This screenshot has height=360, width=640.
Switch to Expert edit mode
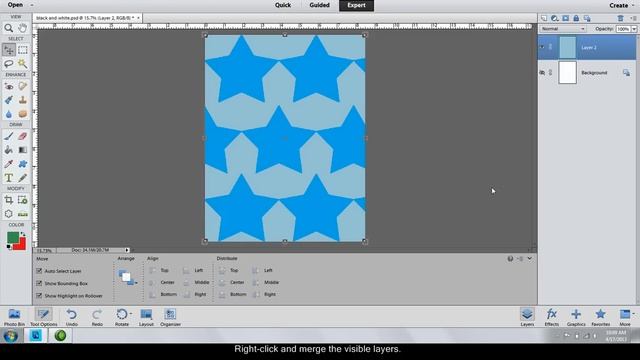[356, 5]
